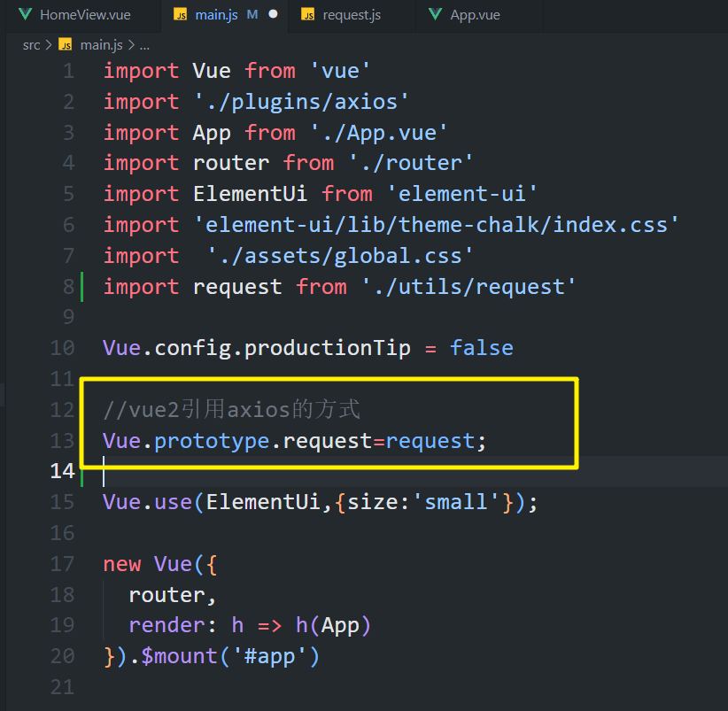Place cursor on Vue.prototype.request line

pos(294,440)
